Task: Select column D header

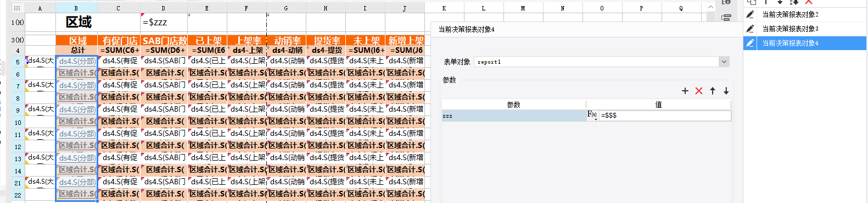Action: point(164,8)
